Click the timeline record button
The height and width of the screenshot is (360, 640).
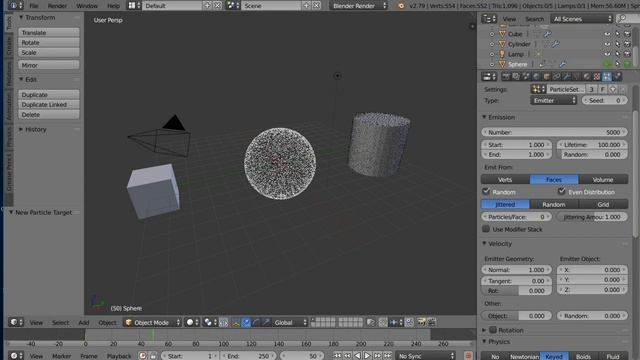point(468,356)
